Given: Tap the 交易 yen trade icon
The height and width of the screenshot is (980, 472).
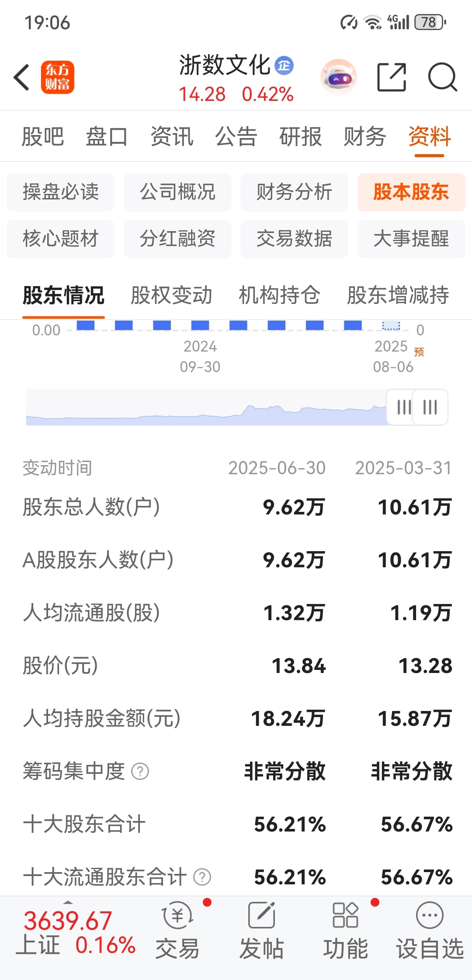Looking at the screenshot, I should (177, 915).
